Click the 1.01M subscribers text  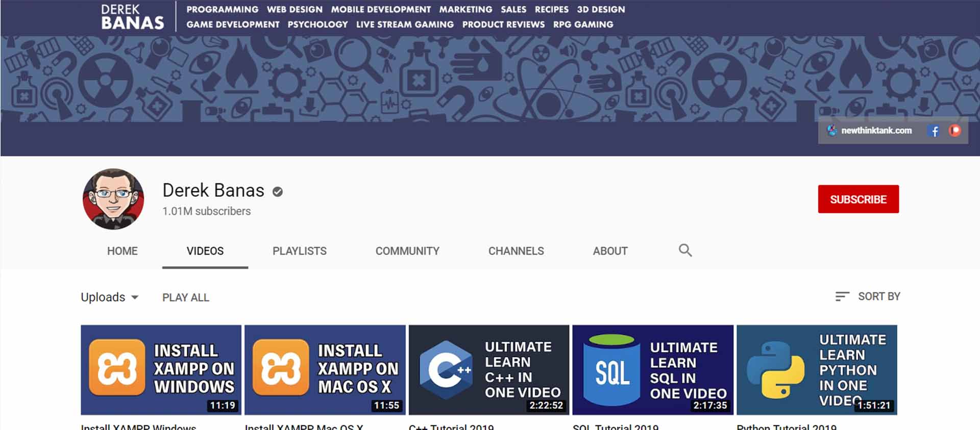coord(207,211)
